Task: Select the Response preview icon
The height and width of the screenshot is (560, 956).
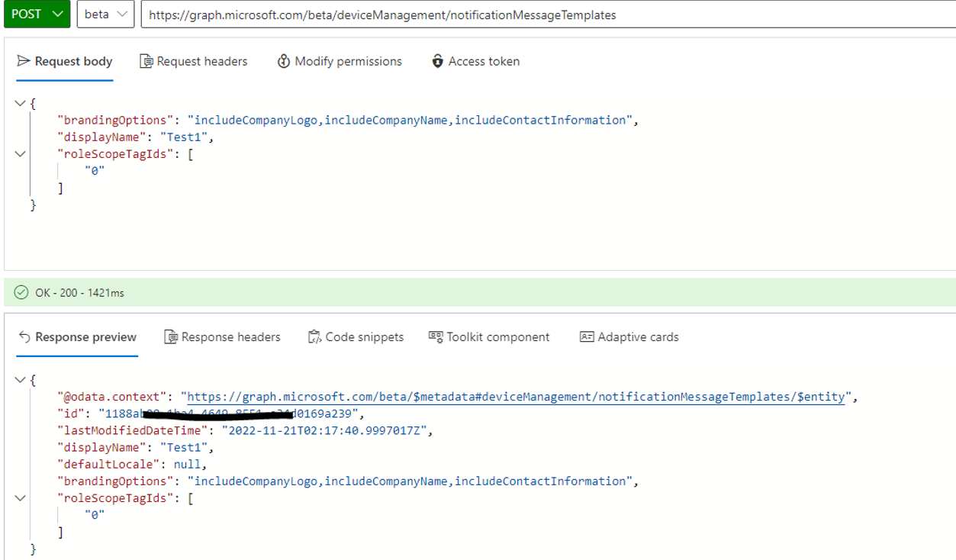Action: click(x=24, y=336)
